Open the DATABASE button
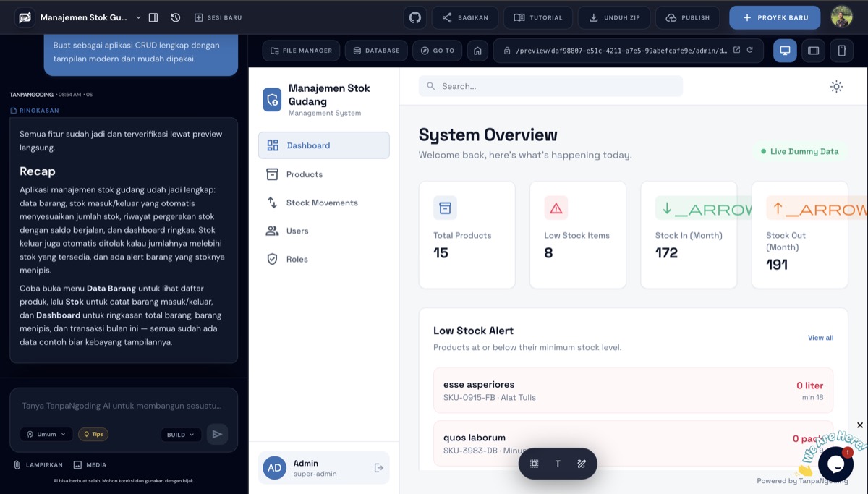Image resolution: width=868 pixels, height=494 pixels. coord(376,51)
